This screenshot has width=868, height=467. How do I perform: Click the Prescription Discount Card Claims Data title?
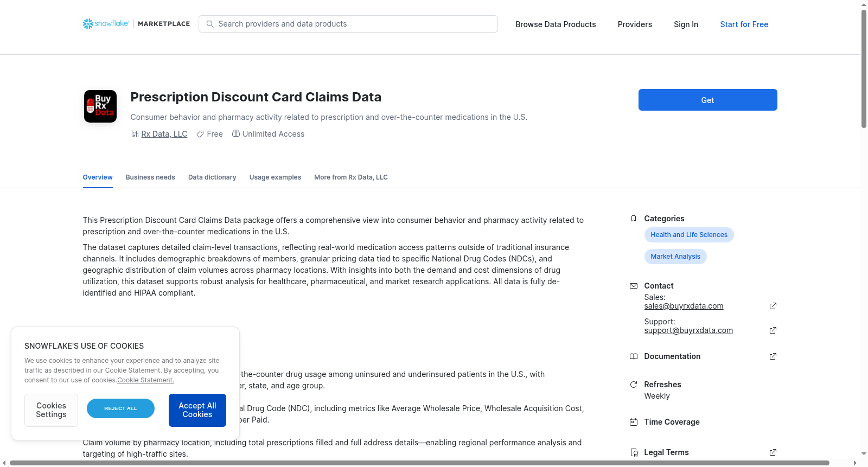click(256, 97)
